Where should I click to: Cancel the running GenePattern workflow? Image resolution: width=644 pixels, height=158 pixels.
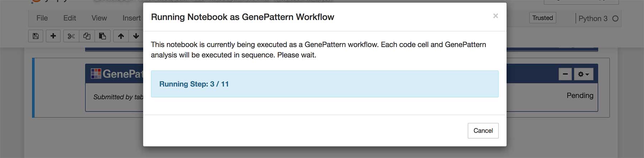click(483, 130)
